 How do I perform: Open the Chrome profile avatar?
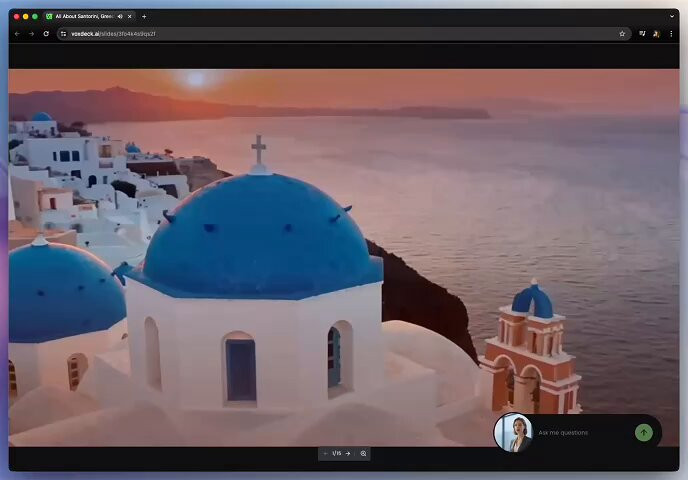[x=656, y=33]
